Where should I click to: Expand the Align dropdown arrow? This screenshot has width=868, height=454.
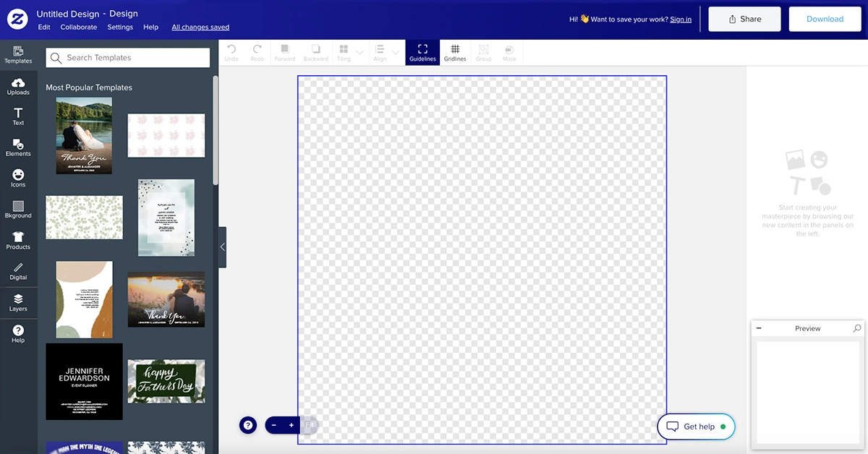click(395, 53)
